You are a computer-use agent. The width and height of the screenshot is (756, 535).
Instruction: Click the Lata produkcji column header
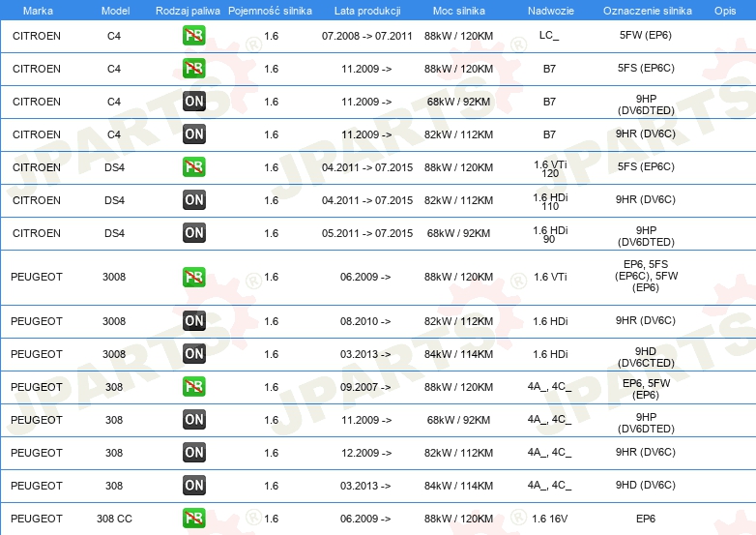coord(367,11)
